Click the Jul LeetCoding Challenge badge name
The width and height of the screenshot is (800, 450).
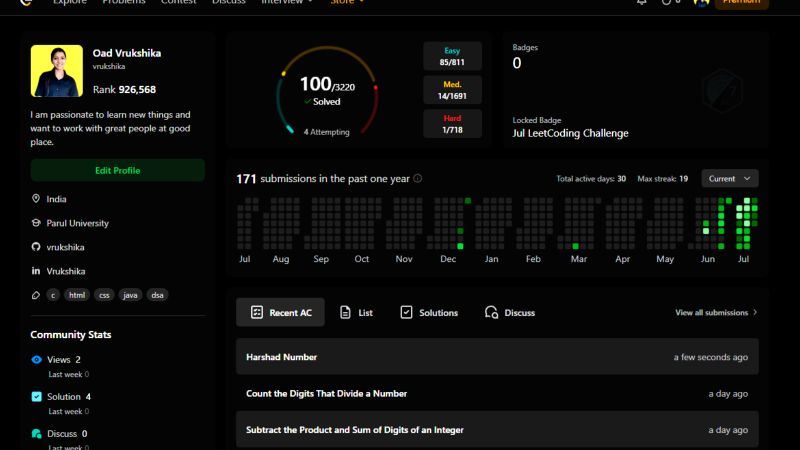click(x=570, y=133)
